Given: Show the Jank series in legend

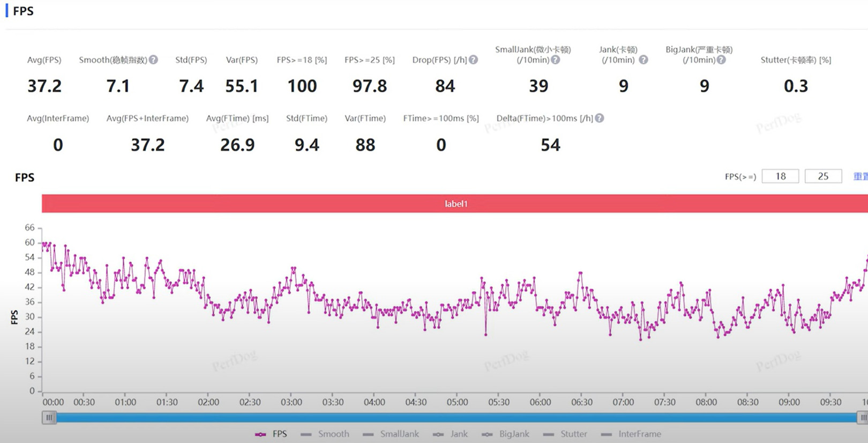Looking at the screenshot, I should pyautogui.click(x=450, y=434).
